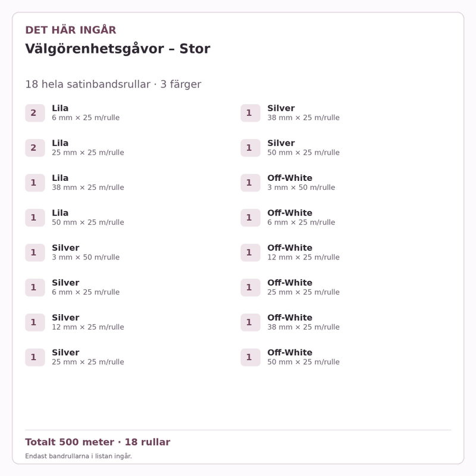Click the DET HÄR INGÅR label

(x=71, y=30)
